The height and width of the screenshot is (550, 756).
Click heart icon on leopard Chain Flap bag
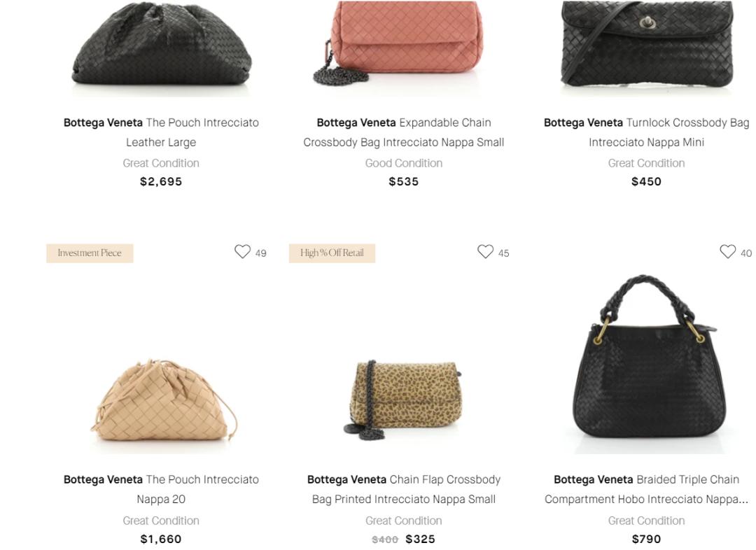point(485,252)
